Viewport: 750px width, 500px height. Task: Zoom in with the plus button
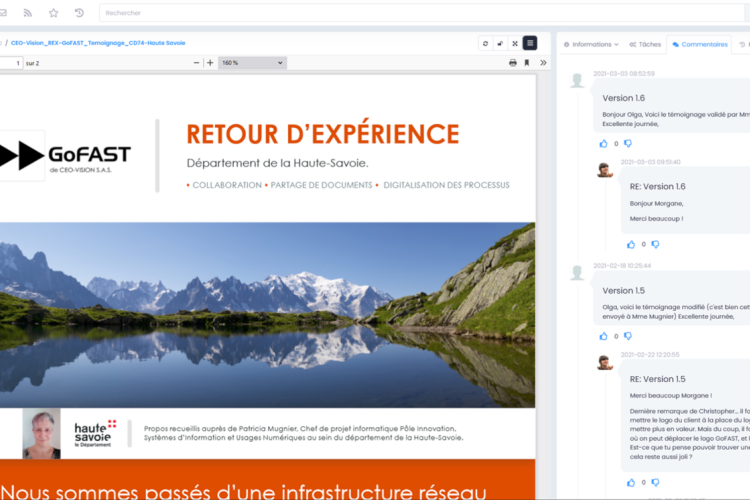point(209,63)
